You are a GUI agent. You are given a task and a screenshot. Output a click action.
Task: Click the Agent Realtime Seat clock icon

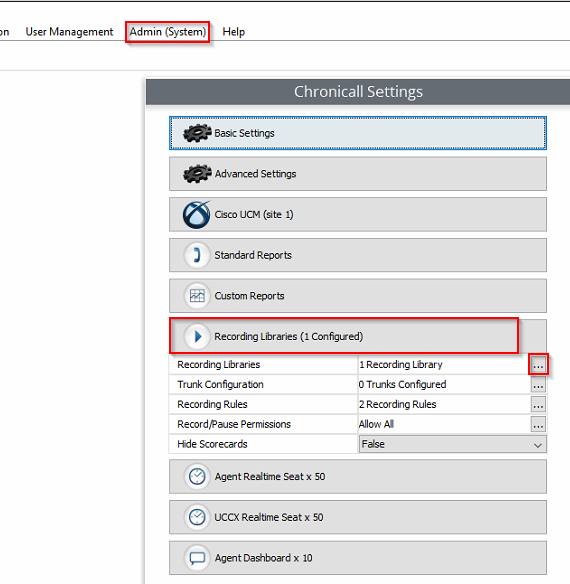(197, 476)
